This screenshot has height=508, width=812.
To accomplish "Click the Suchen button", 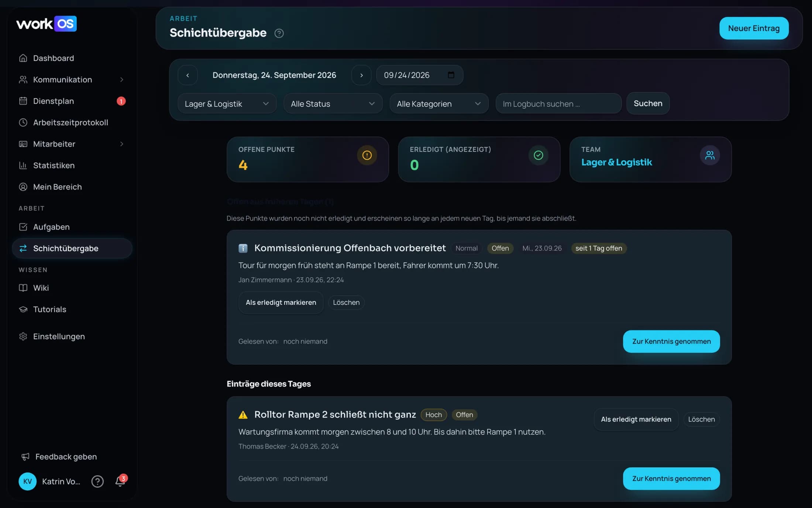I will coord(648,103).
